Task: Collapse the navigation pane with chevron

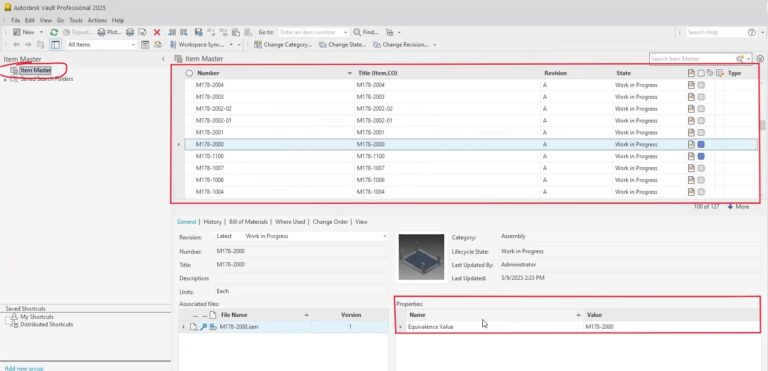Action: tap(163, 59)
